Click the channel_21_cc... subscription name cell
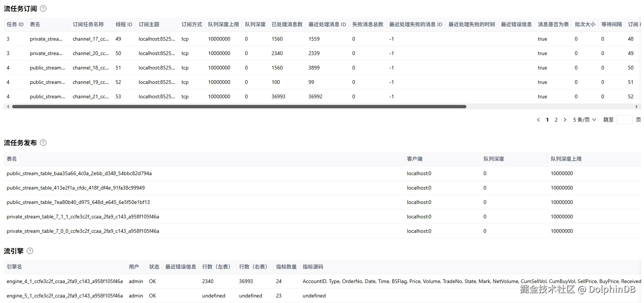Viewport: 644px width, 303px height. click(x=91, y=96)
